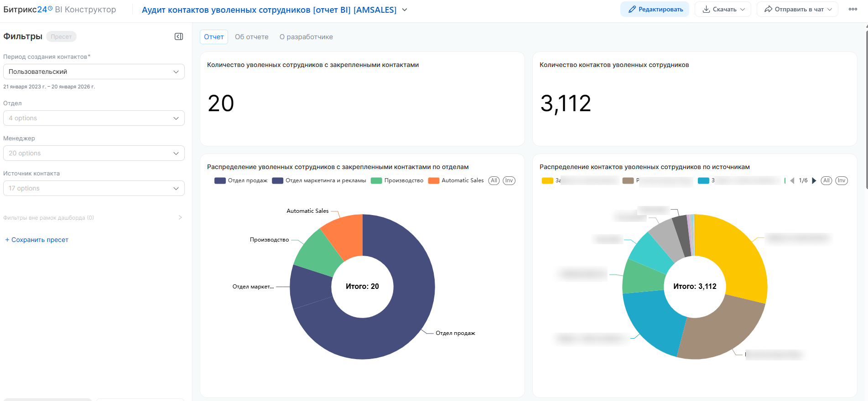Viewport: 868px width, 401px height.
Task: Go to previous legend page arrow
Action: pyautogui.click(x=792, y=181)
